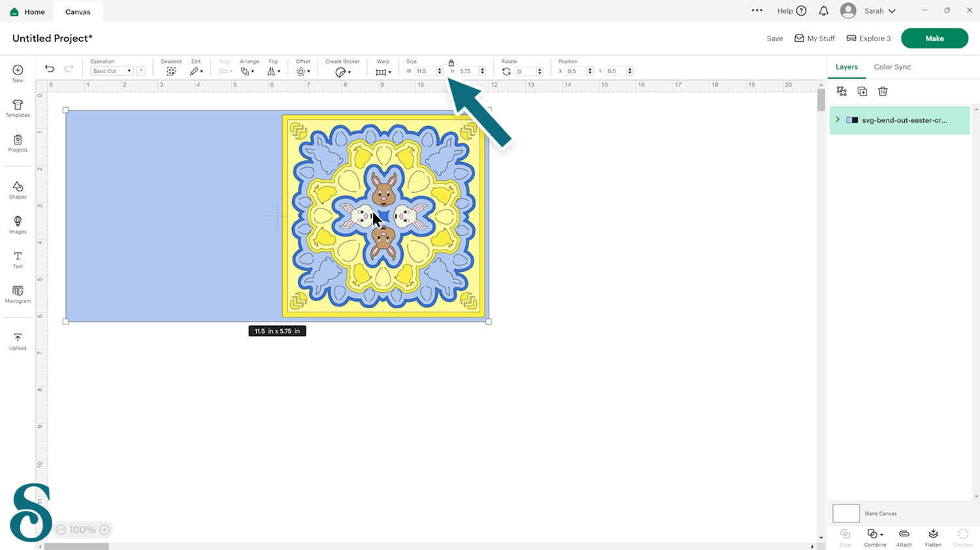Expand the svg-bend-out-easter layer group
980x550 pixels.
tap(838, 120)
